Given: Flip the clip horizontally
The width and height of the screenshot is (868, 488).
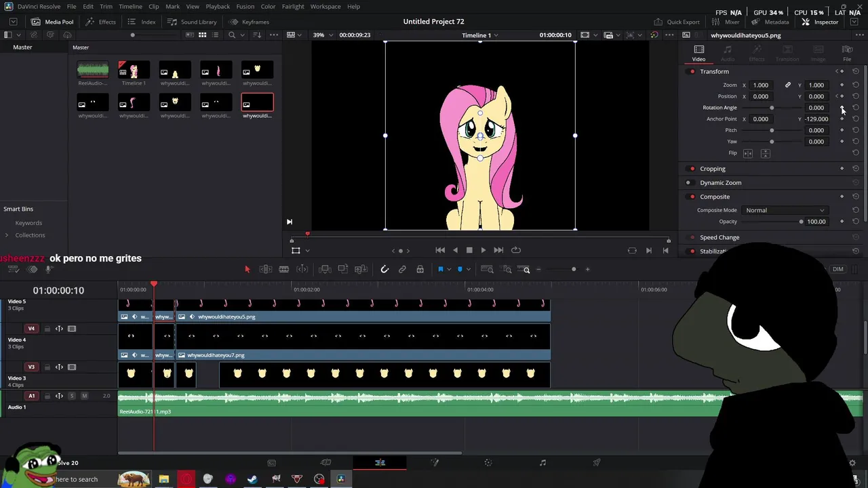Looking at the screenshot, I should click(x=748, y=153).
